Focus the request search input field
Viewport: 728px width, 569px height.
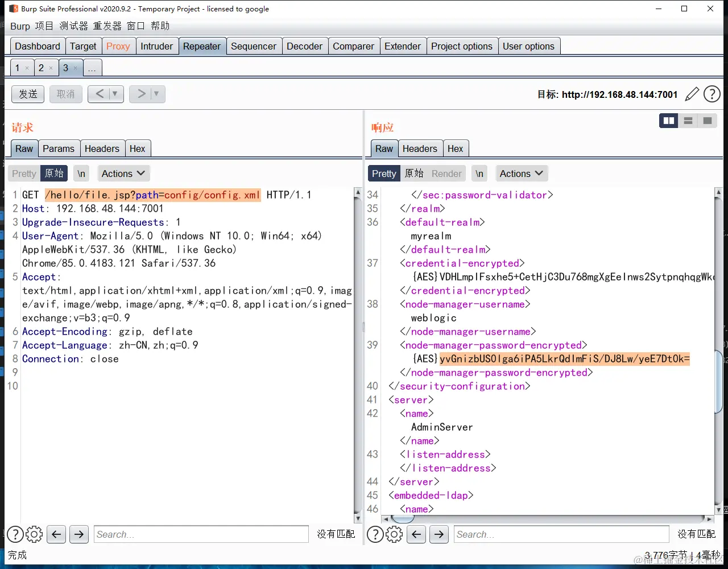point(201,534)
